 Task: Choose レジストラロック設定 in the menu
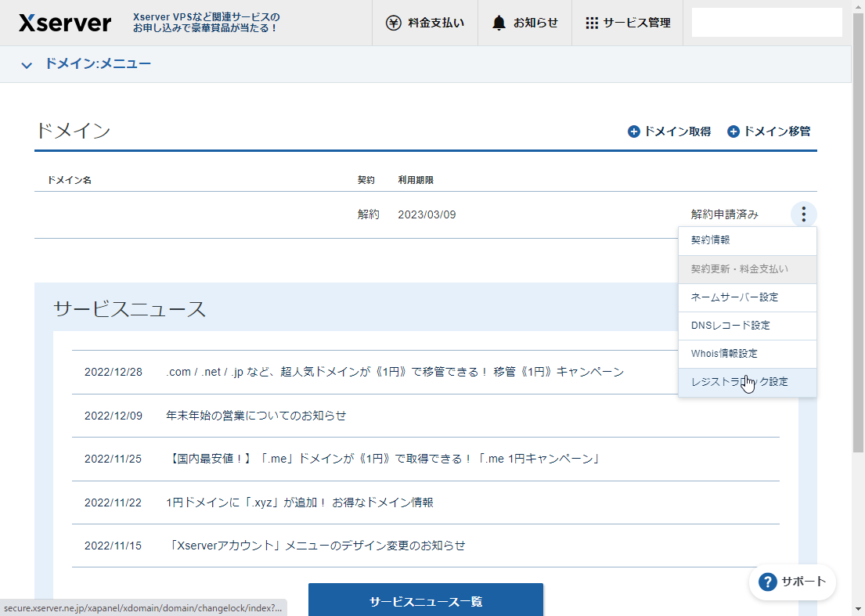[x=747, y=381]
